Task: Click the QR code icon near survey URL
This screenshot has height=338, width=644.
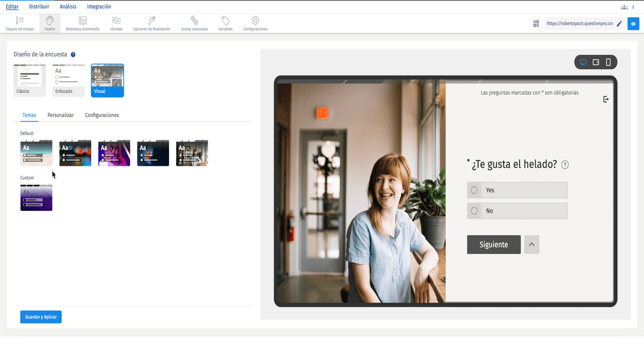Action: tap(536, 23)
